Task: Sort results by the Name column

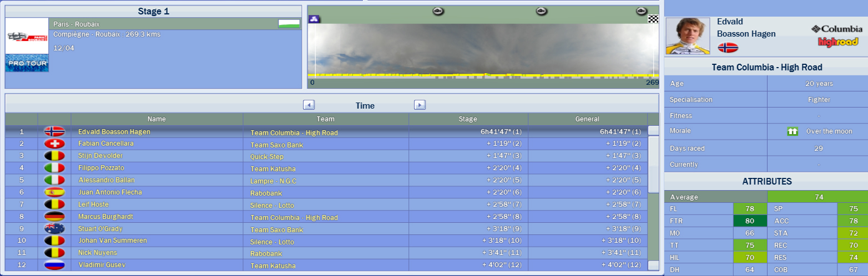Action: click(x=157, y=119)
